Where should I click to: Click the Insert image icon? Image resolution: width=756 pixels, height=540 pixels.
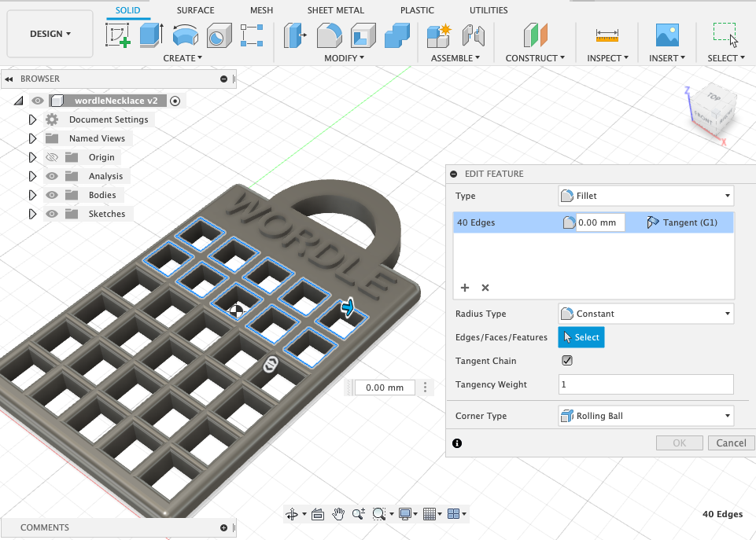(x=667, y=35)
